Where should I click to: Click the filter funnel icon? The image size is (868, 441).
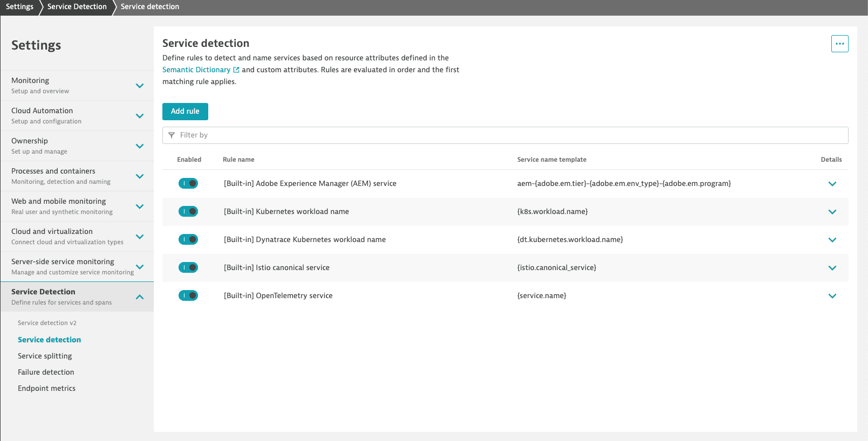point(172,135)
